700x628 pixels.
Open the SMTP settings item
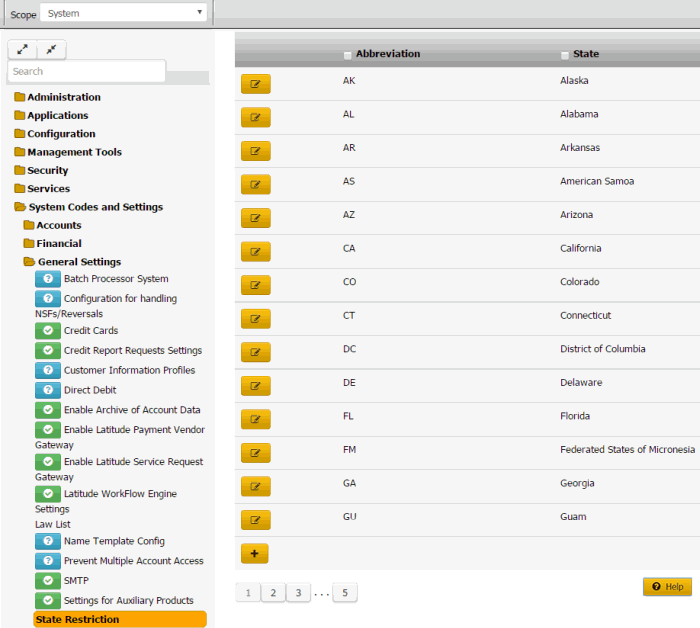coord(76,580)
